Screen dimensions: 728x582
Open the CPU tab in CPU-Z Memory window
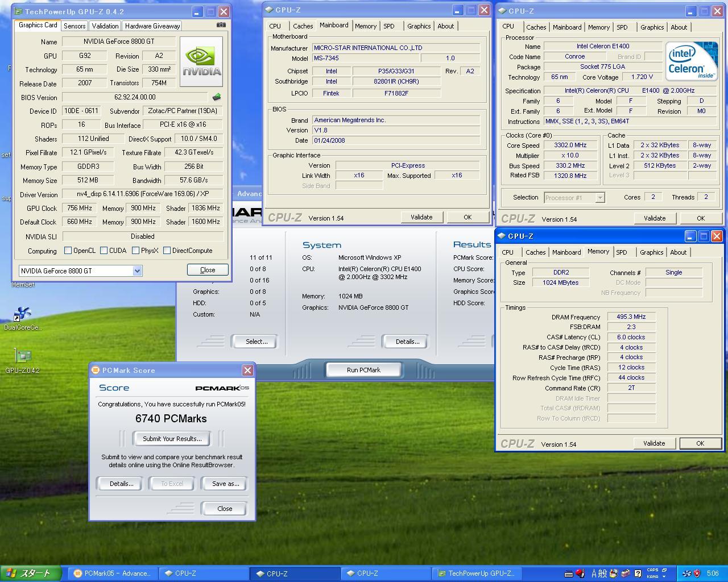coord(508,252)
